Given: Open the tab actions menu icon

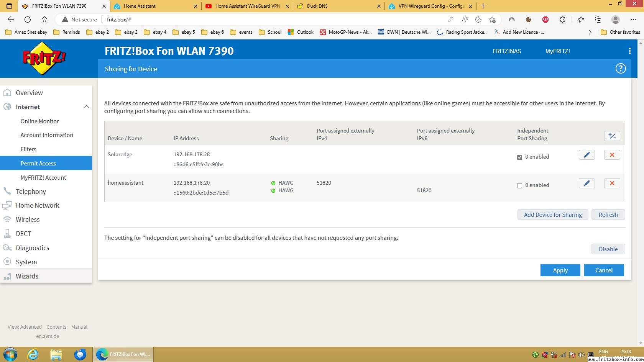Looking at the screenshot, I should (9, 6).
